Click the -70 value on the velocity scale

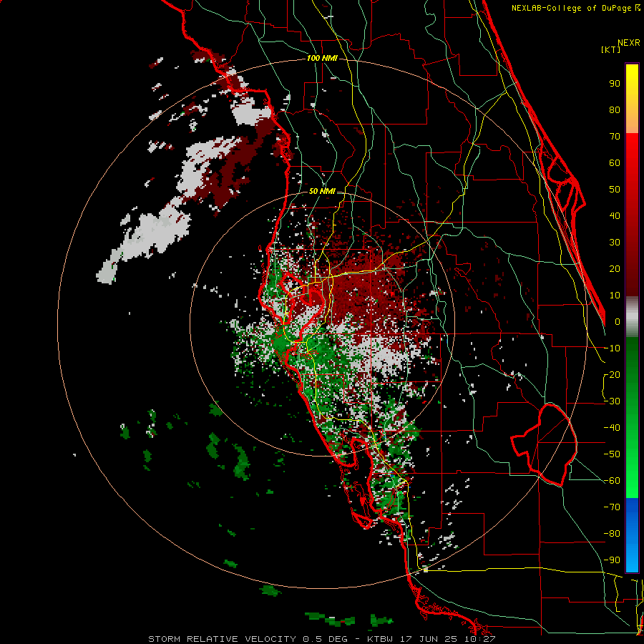pyautogui.click(x=612, y=507)
